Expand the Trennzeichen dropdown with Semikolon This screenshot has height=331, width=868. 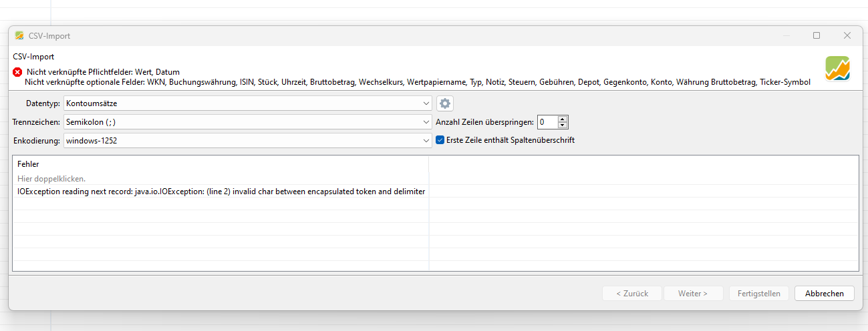pos(248,122)
